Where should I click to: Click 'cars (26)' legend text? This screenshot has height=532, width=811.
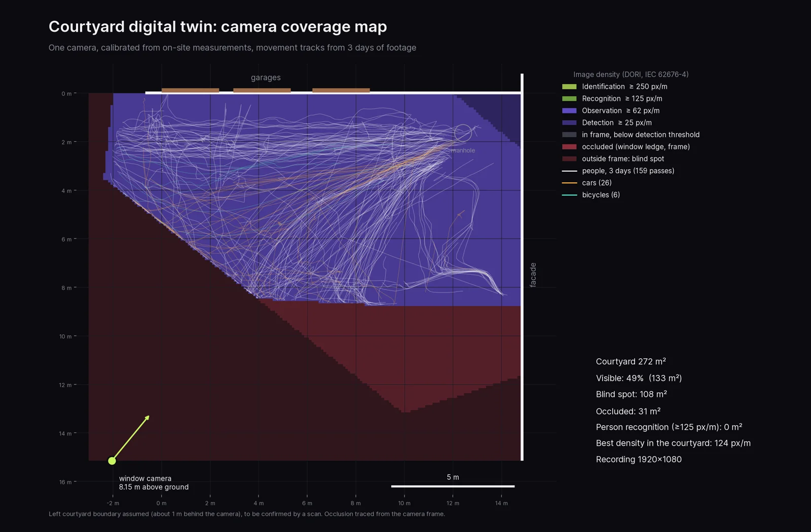(x=597, y=183)
